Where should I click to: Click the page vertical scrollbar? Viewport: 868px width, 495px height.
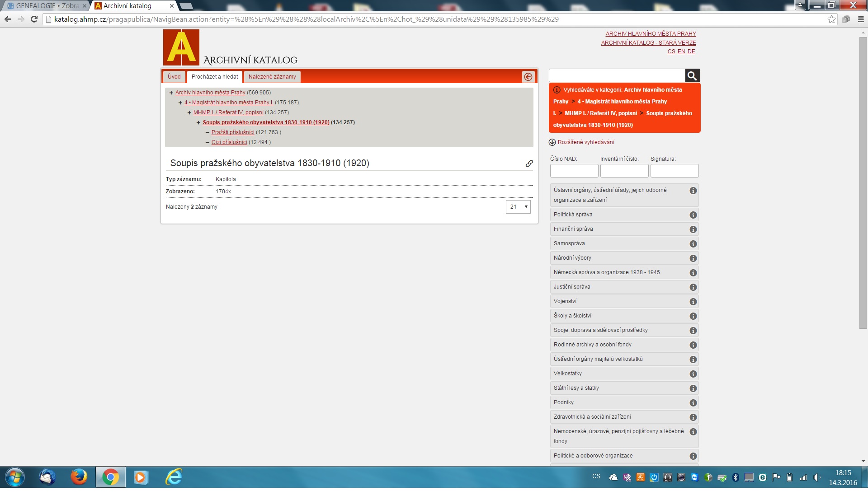pyautogui.click(x=863, y=181)
